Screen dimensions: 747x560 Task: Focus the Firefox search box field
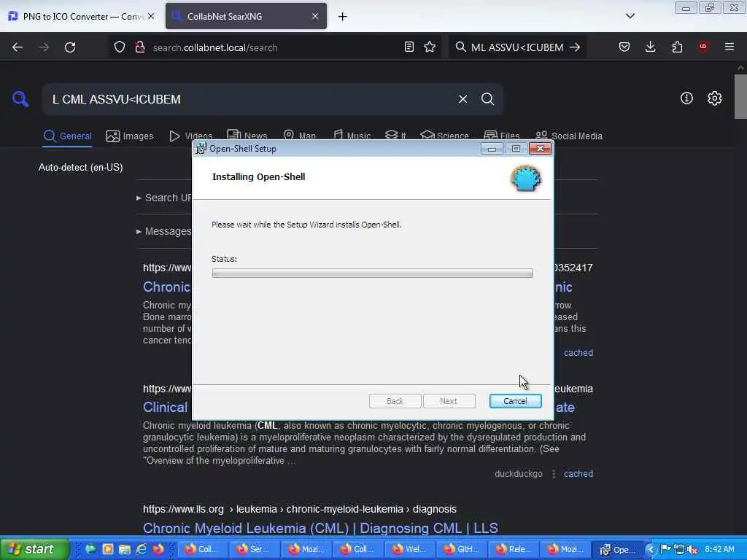517,47
